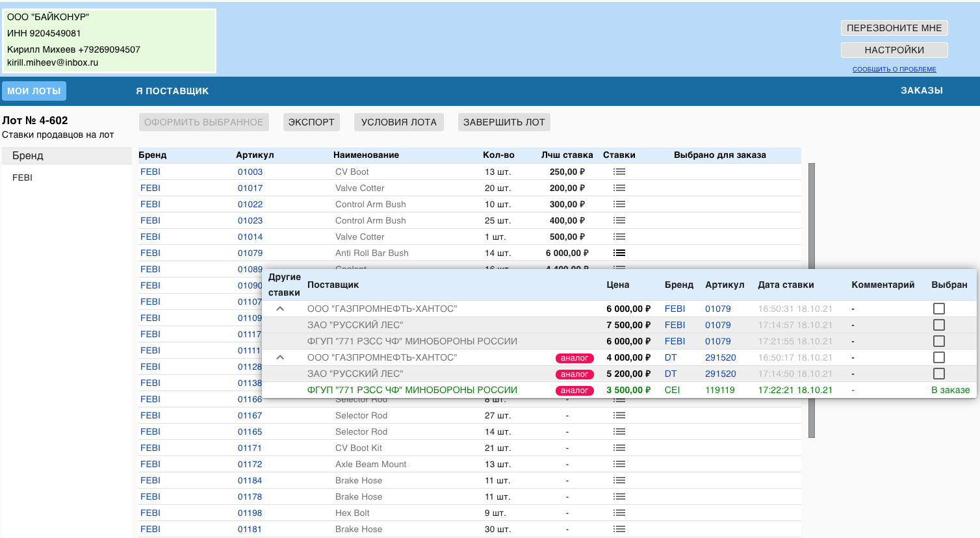Open CEI brand link in popup
980x538 pixels.
tap(672, 390)
